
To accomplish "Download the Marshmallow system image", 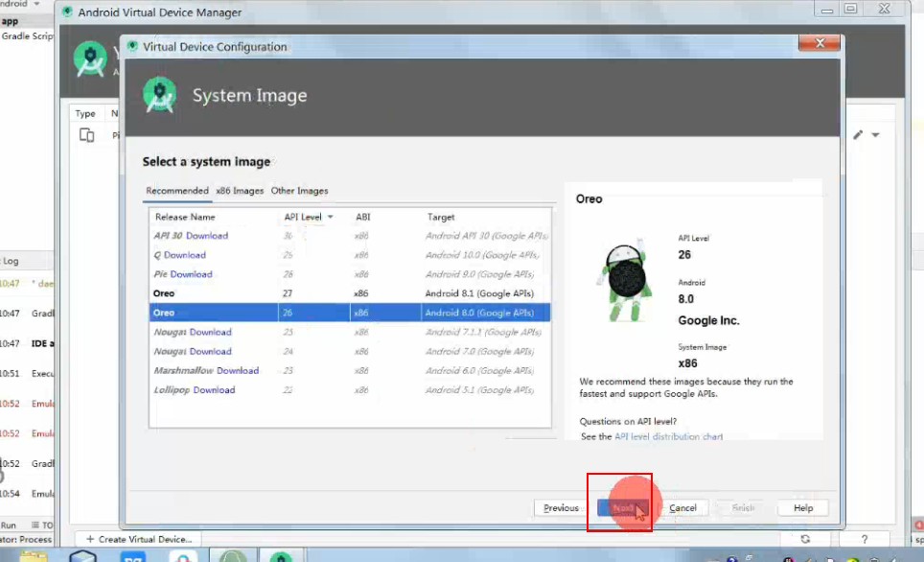I will (x=238, y=370).
